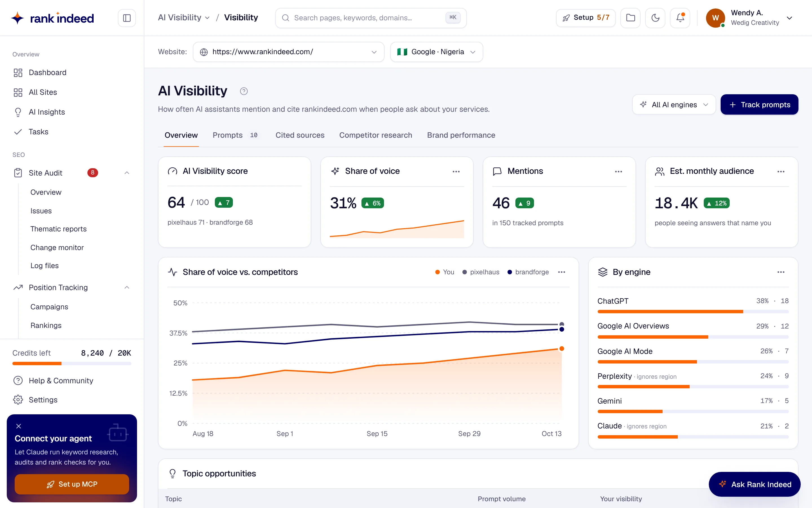
Task: Click the By engine layers icon
Action: coord(603,272)
